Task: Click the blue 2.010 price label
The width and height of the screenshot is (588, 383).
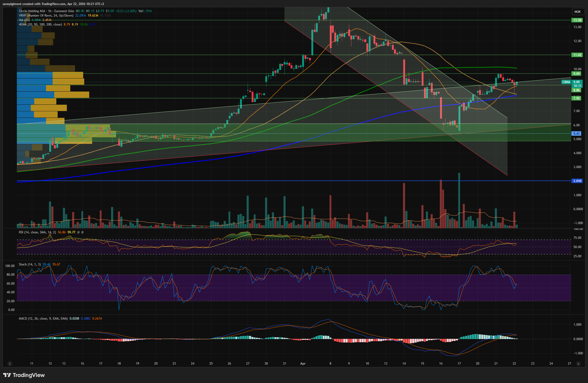Action: 577,181
